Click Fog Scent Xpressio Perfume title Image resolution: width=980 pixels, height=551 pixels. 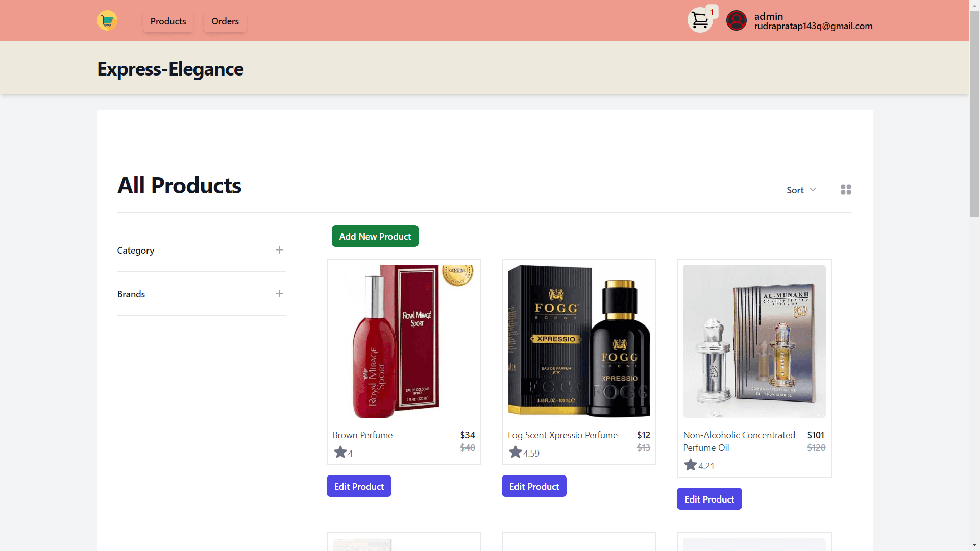coord(562,435)
